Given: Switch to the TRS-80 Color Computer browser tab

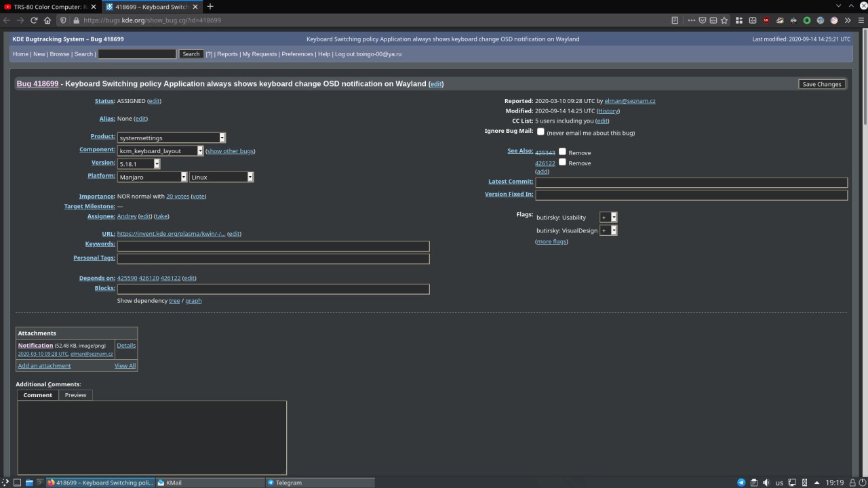Looking at the screenshot, I should point(52,7).
